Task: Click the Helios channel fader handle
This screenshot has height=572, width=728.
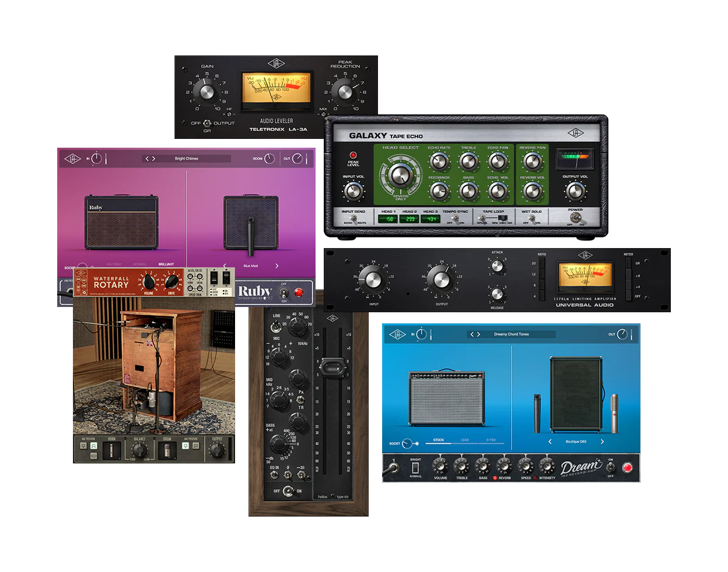Action: [x=331, y=367]
